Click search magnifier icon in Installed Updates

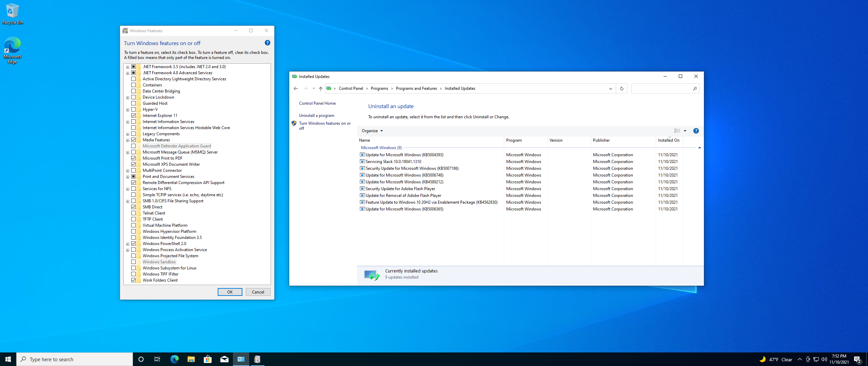(694, 88)
